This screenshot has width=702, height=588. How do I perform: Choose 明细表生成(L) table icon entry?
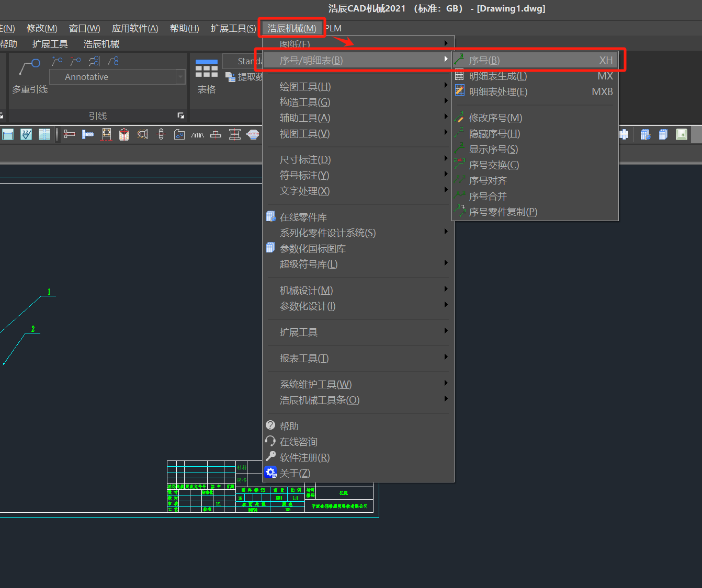coord(535,76)
